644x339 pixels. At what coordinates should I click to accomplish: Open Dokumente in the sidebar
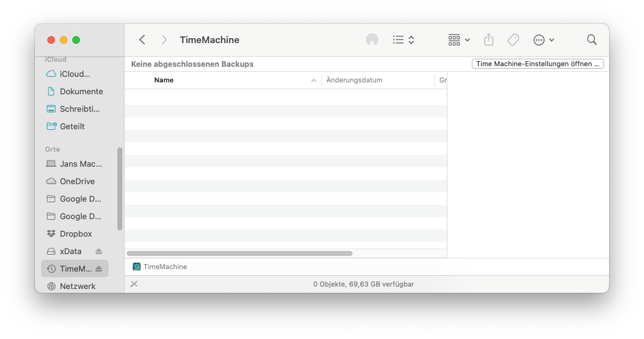(x=75, y=91)
